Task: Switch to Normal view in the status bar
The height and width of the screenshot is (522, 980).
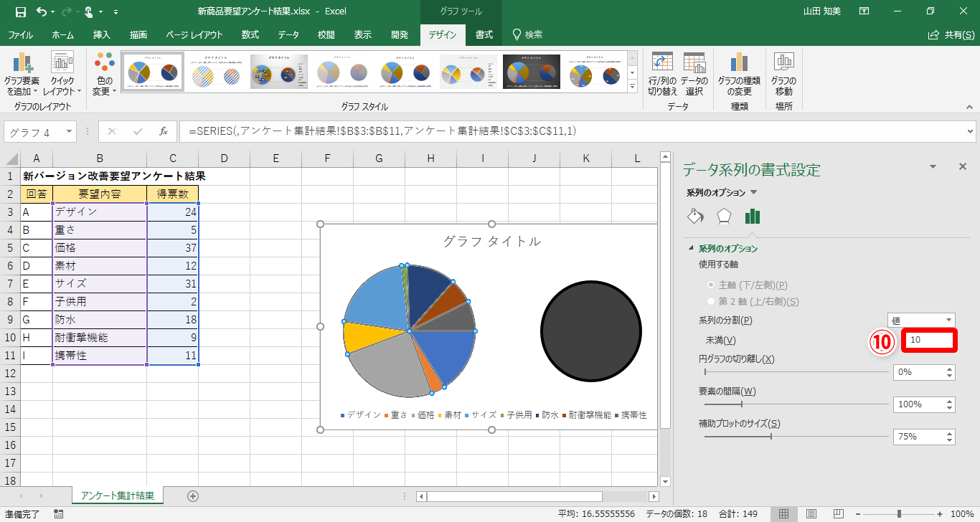Action: pyautogui.click(x=784, y=514)
